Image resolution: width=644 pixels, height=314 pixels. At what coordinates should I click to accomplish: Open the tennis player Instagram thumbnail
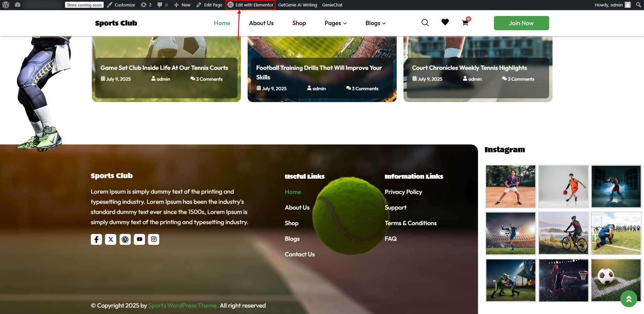pos(511,187)
